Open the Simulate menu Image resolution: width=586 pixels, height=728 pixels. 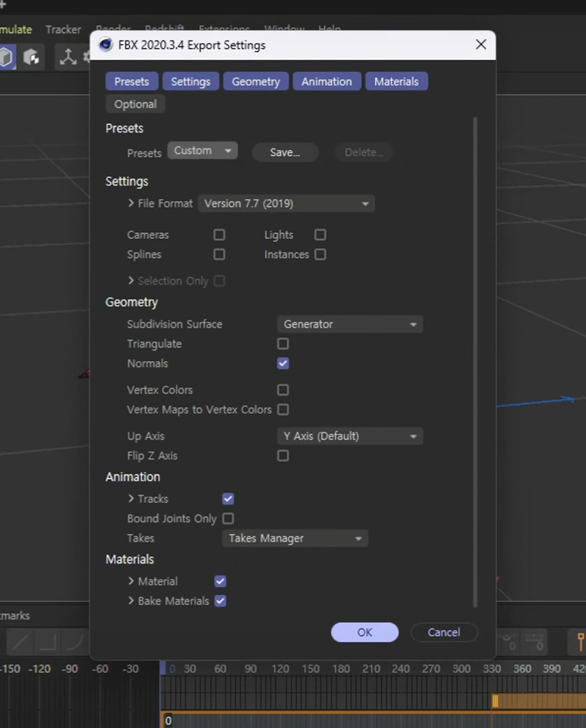coord(15,29)
